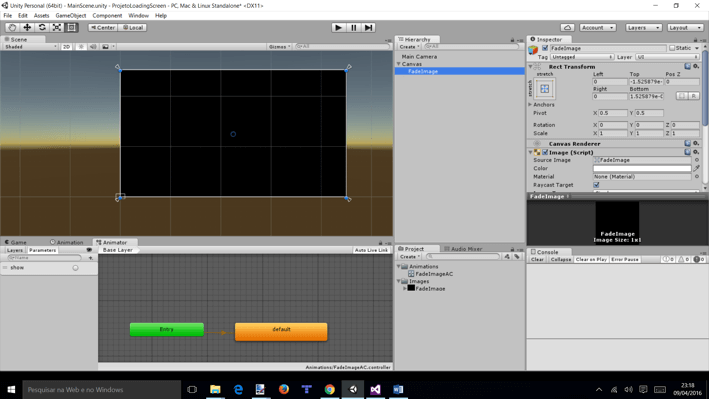Open the Cloud services icon

coord(567,28)
